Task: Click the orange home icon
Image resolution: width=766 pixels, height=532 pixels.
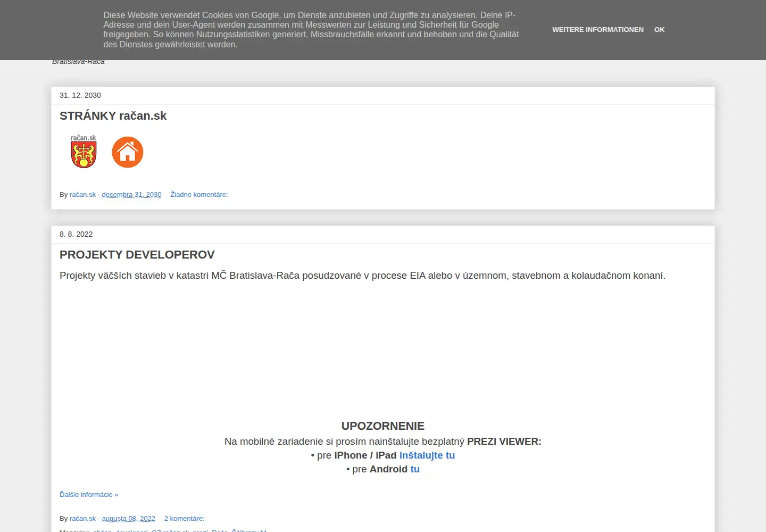Action: click(x=128, y=152)
